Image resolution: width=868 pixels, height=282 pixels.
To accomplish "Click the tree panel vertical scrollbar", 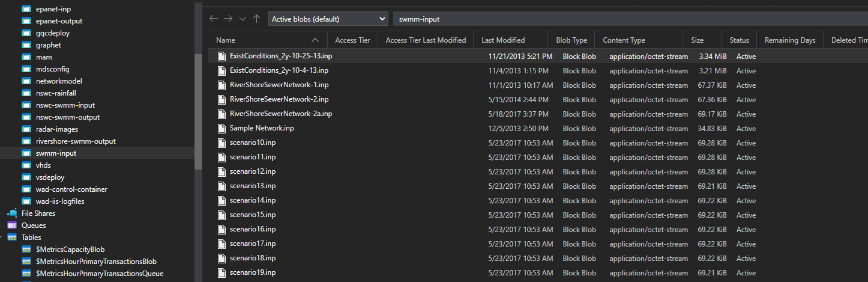I will (198, 111).
